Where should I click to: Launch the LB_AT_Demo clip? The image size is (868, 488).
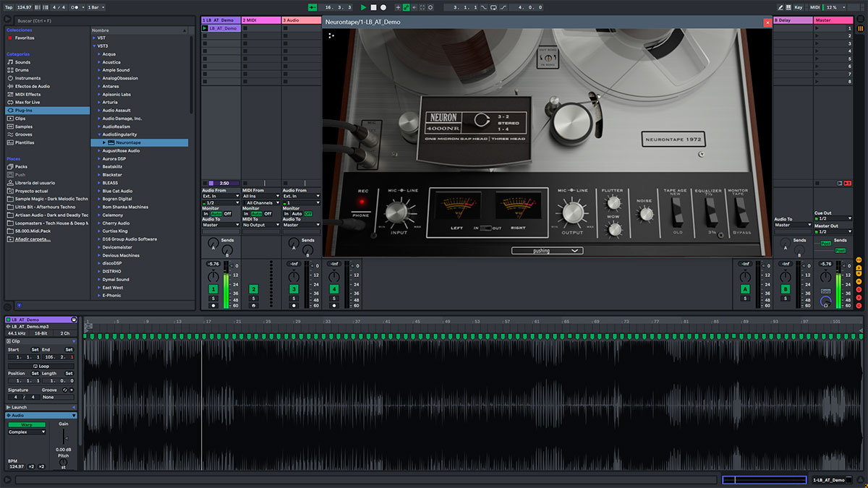pyautogui.click(x=205, y=28)
